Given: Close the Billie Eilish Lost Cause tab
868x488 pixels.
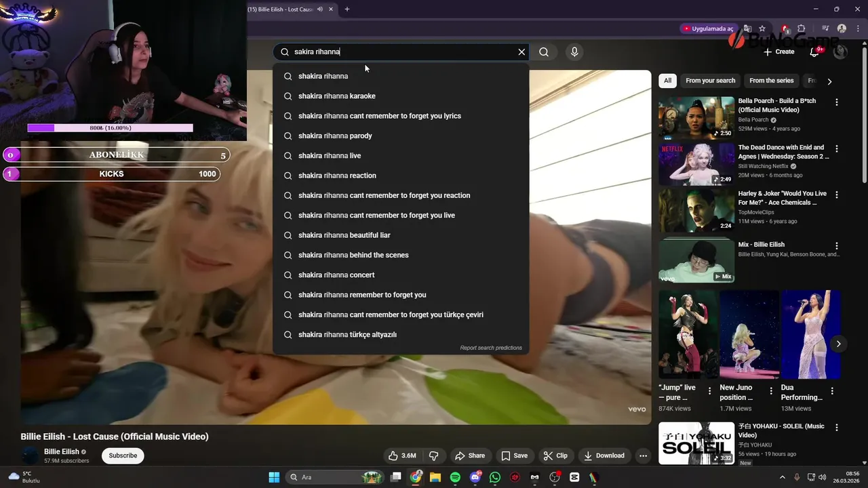Looking at the screenshot, I should coord(331,9).
